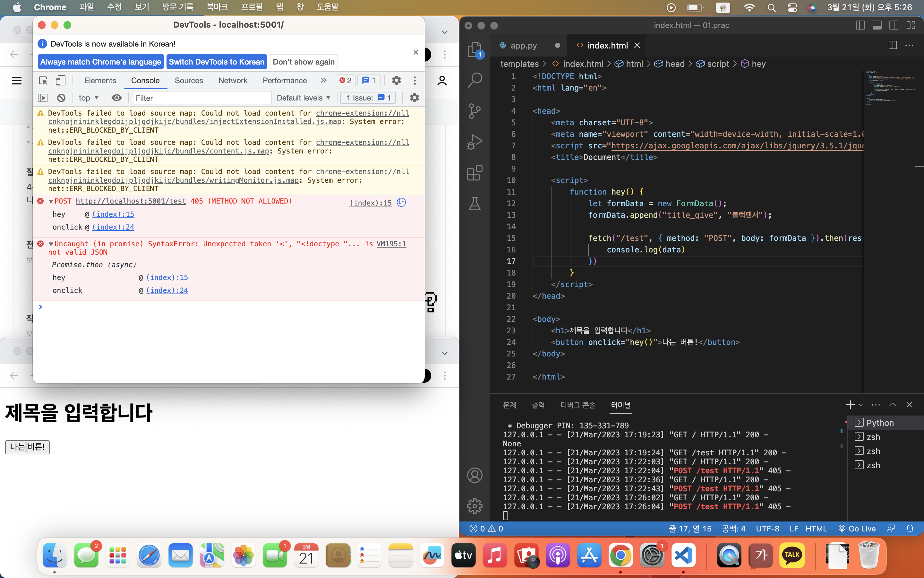924x578 pixels.
Task: Toggle bottom panel layout in VS Code titlebar
Action: (877, 25)
